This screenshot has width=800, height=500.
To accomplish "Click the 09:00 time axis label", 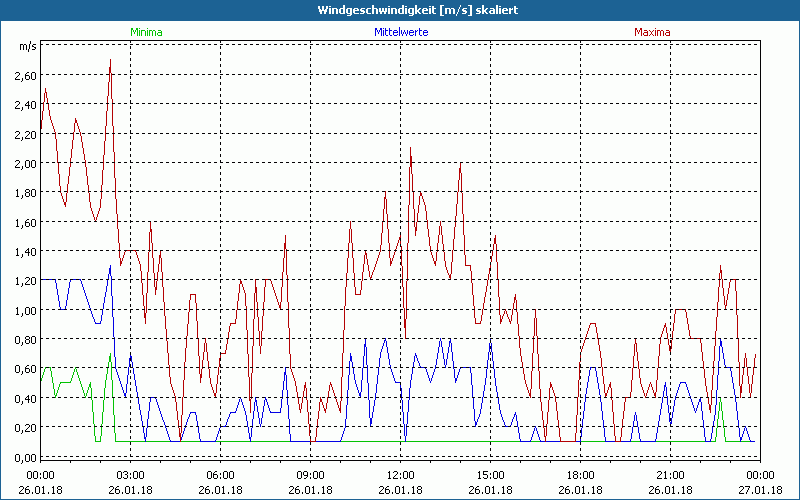I will coord(311,475).
